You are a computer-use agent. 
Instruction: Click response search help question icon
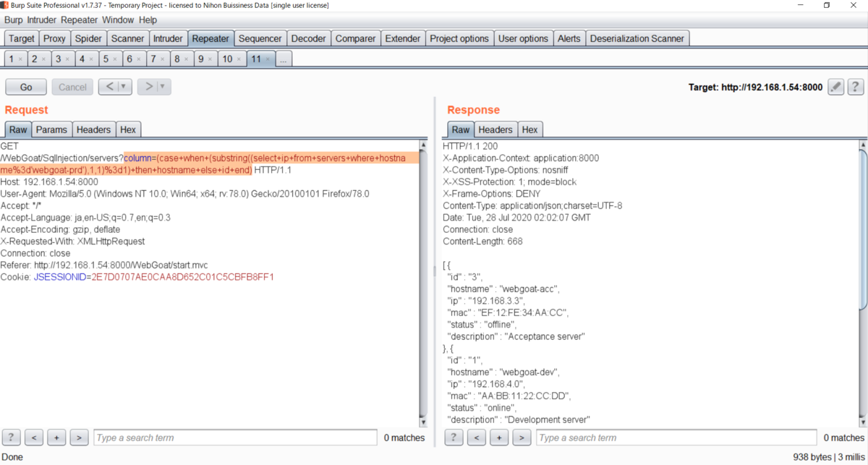[454, 437]
